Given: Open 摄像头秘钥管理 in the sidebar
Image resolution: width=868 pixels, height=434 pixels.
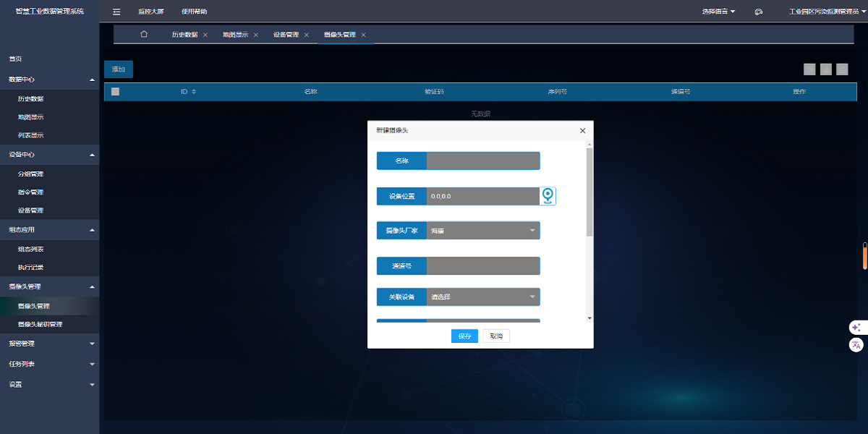Looking at the screenshot, I should [40, 325].
